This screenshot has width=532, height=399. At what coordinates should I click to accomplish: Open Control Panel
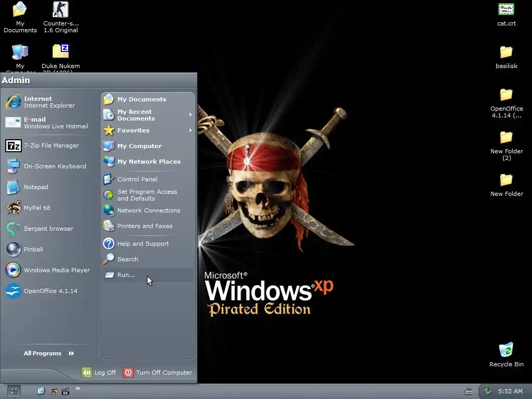(148, 179)
